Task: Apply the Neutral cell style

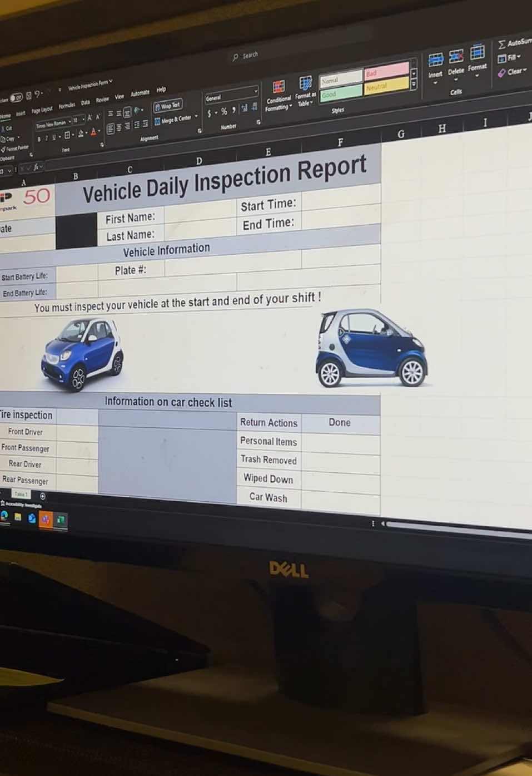Action: tap(387, 86)
